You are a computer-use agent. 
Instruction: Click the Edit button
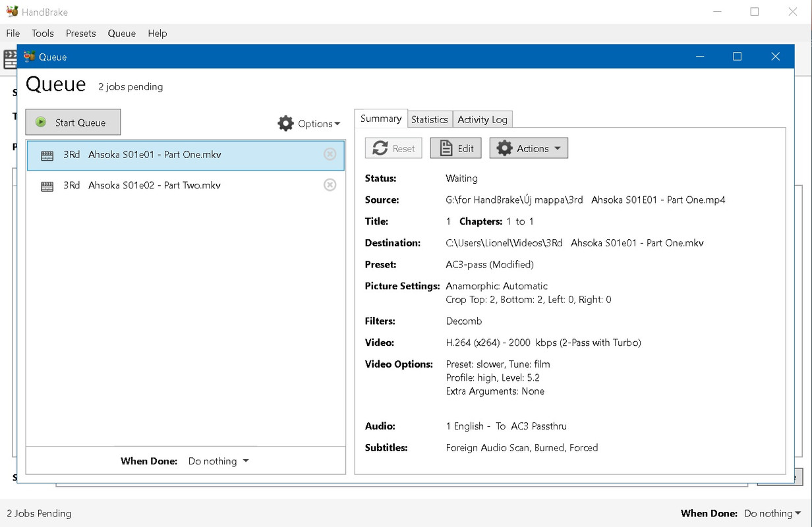[456, 148]
